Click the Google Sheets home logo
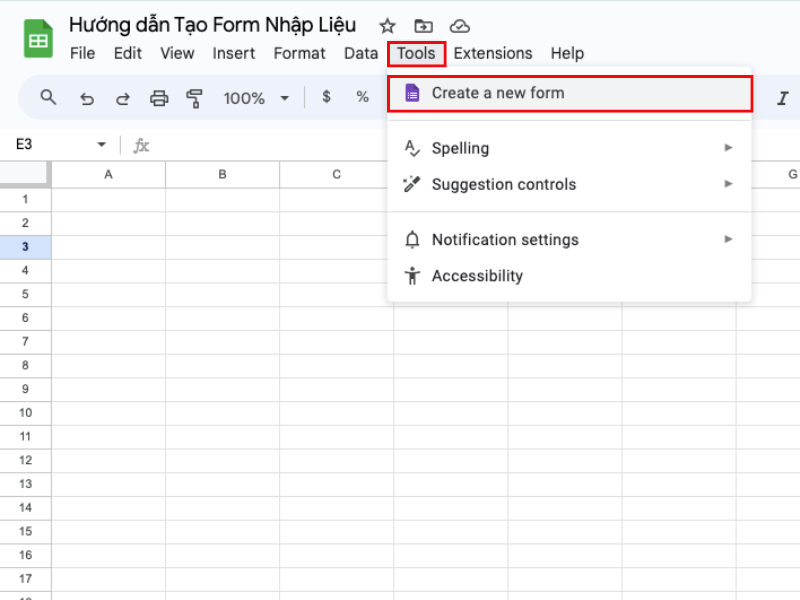800x600 pixels. pos(38,39)
